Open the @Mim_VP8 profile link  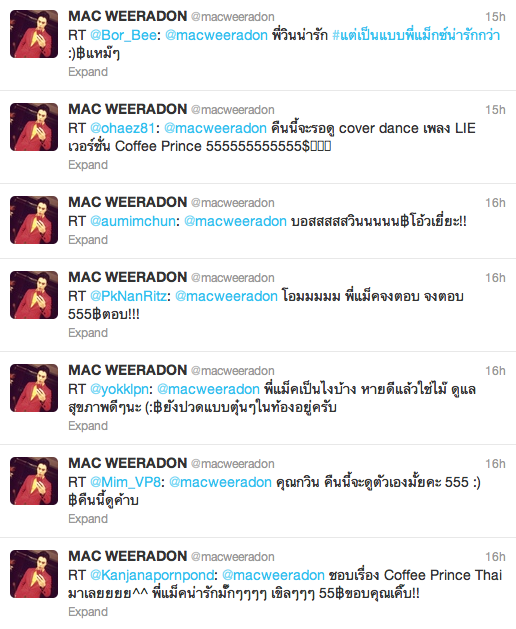click(125, 482)
